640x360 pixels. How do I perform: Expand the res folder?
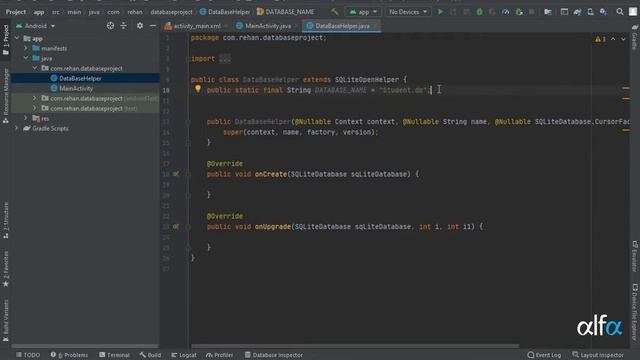click(x=26, y=118)
